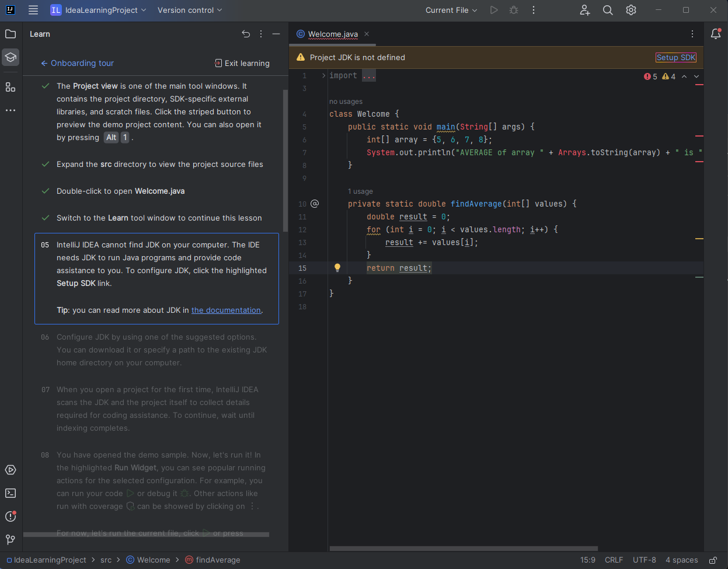Click the gutter icon on line 10

click(315, 204)
